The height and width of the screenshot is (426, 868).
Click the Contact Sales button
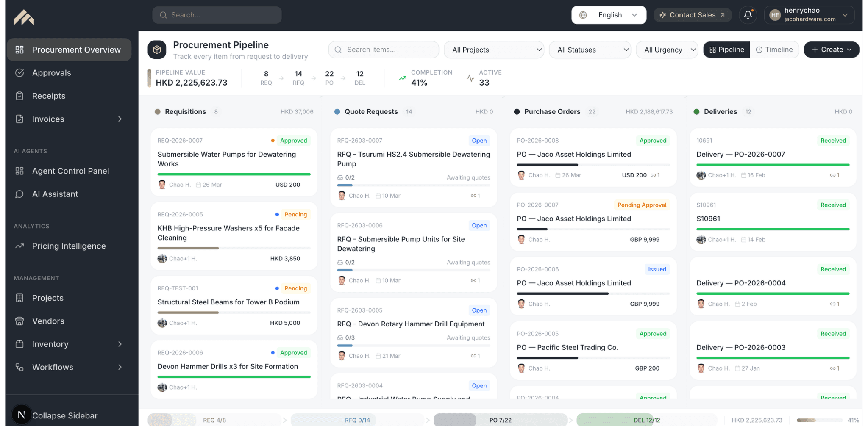click(692, 15)
